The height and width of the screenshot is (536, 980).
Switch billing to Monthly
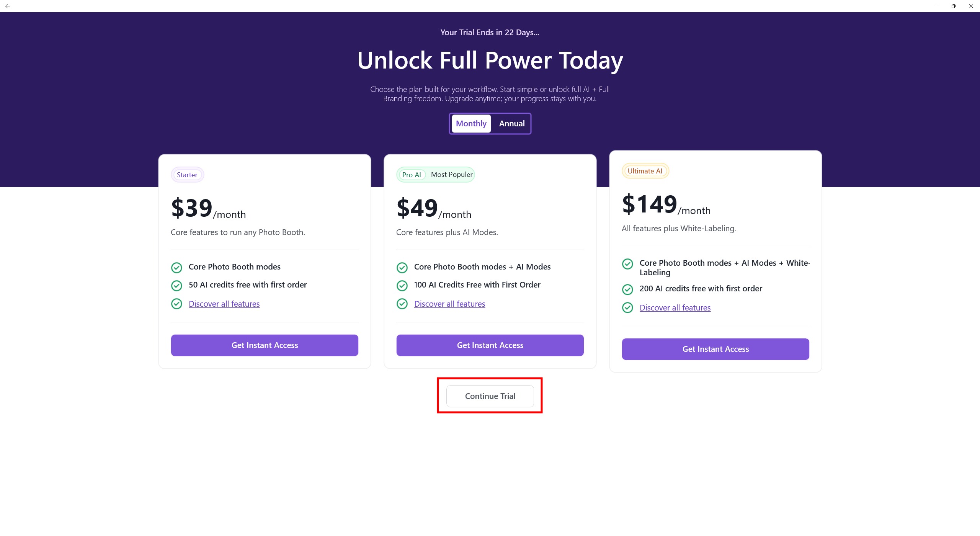(471, 124)
